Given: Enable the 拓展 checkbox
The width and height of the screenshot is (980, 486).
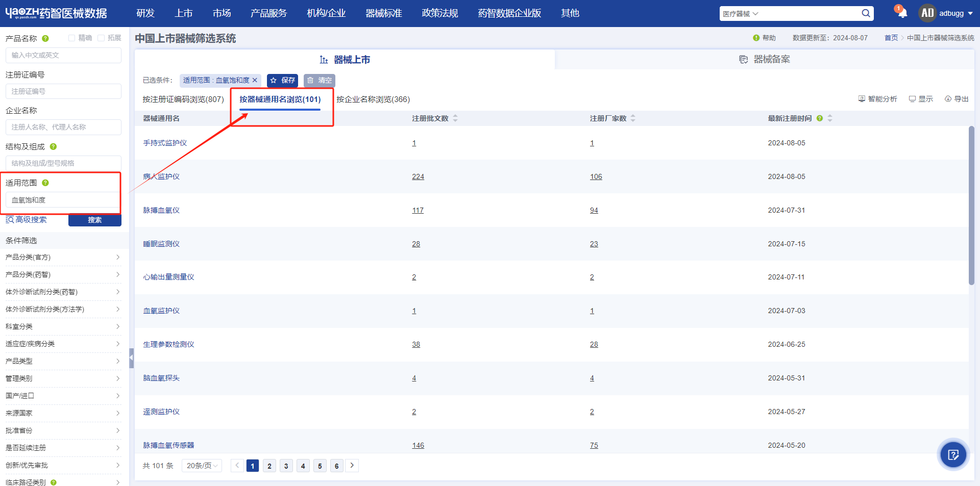Looking at the screenshot, I should (x=101, y=38).
